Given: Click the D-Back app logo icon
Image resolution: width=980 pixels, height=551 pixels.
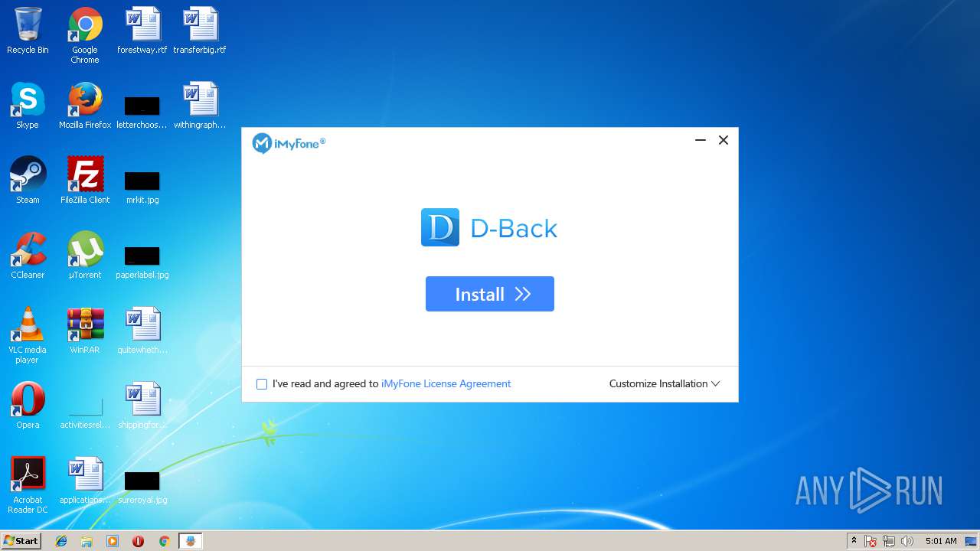Looking at the screenshot, I should click(440, 227).
